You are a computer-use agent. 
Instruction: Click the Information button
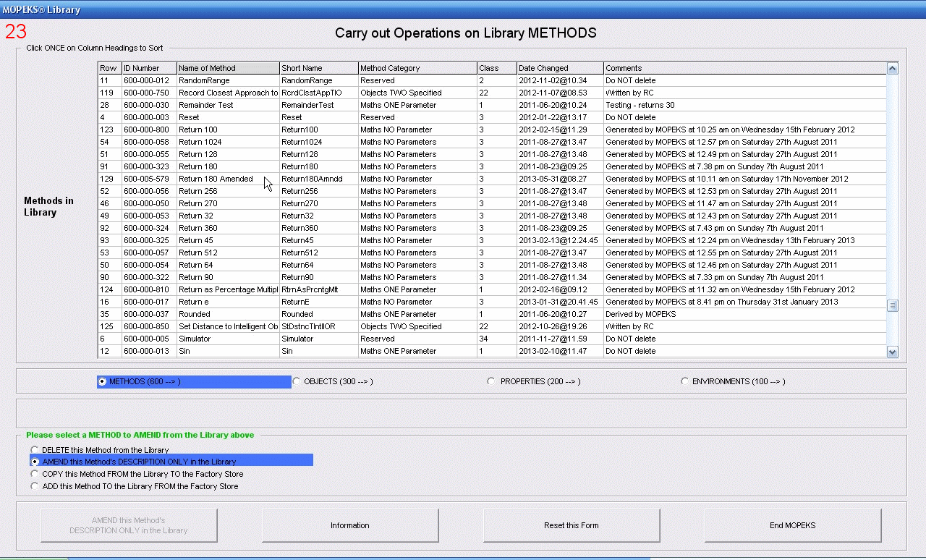[x=350, y=525]
